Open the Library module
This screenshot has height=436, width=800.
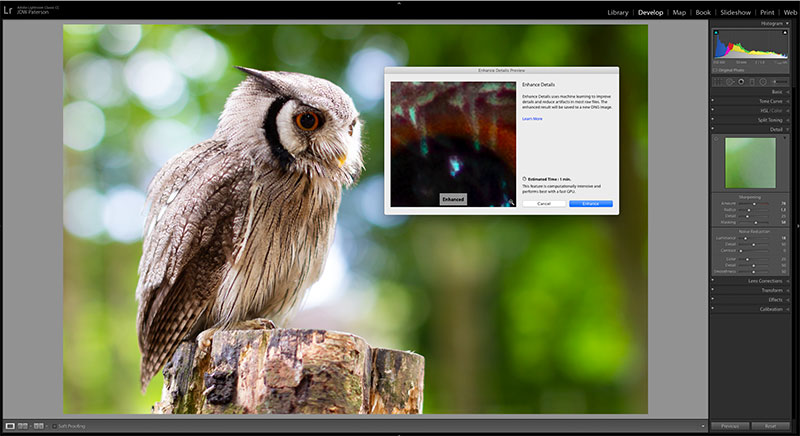coord(618,12)
